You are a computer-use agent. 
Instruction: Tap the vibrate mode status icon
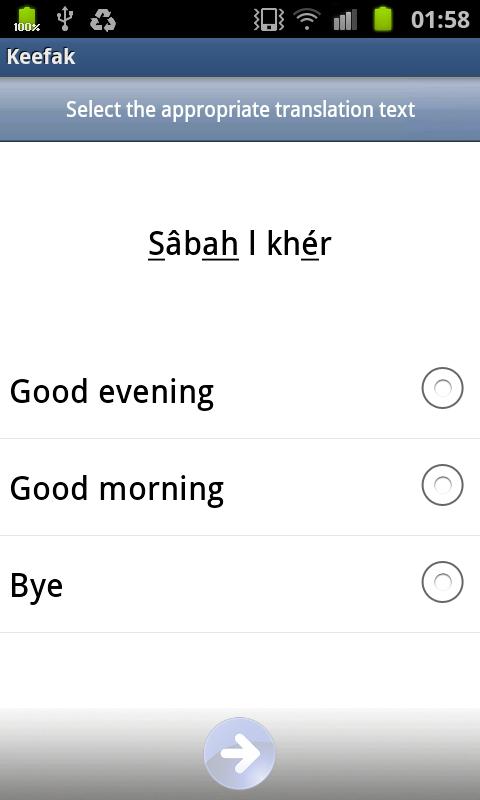point(268,19)
